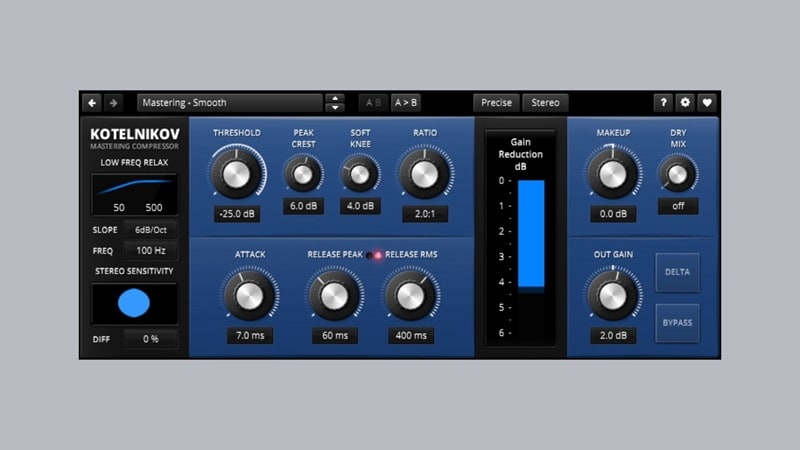
Task: Edit the 60 ms release peak value
Action: coord(335,336)
